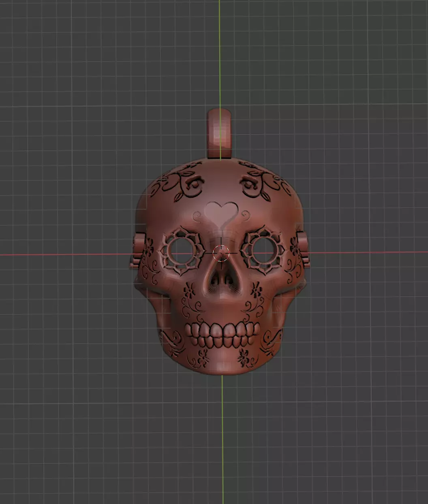The image size is (428, 504).
Task: Click the 3D cursor at the nose bridge
Action: coord(221,254)
